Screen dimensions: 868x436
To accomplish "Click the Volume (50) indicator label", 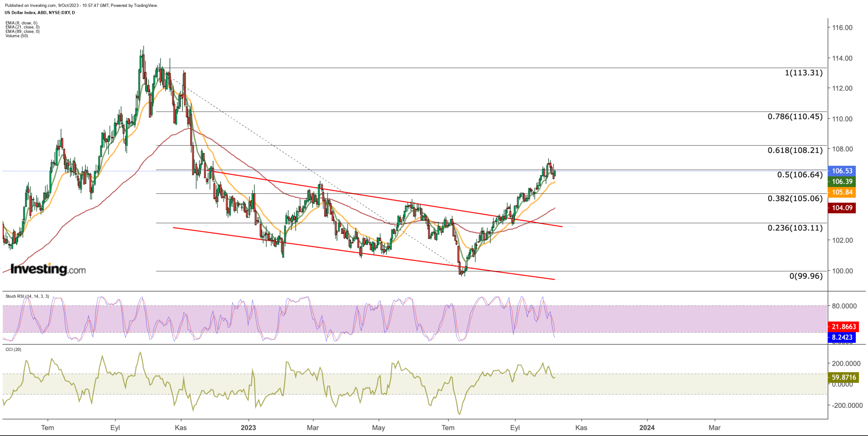I will point(17,36).
